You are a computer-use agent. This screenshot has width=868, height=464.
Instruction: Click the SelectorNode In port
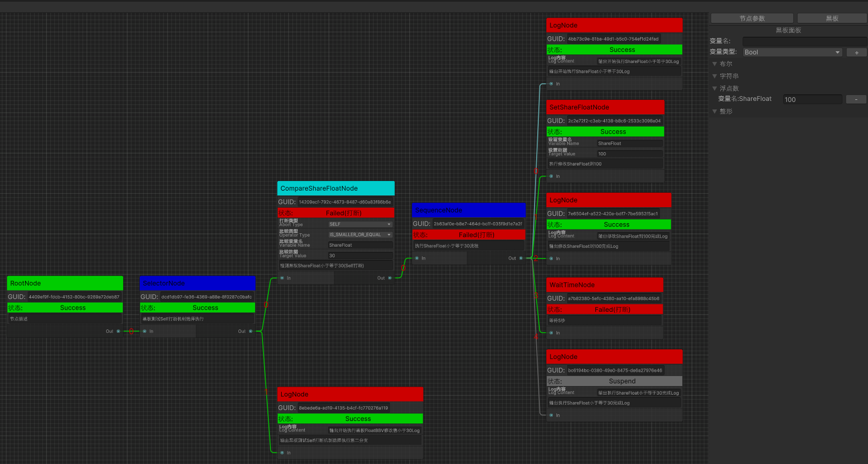[x=145, y=331]
